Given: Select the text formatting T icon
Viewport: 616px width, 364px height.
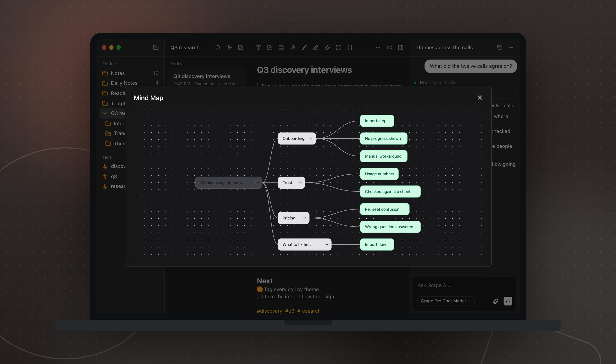Looking at the screenshot, I should click(258, 47).
